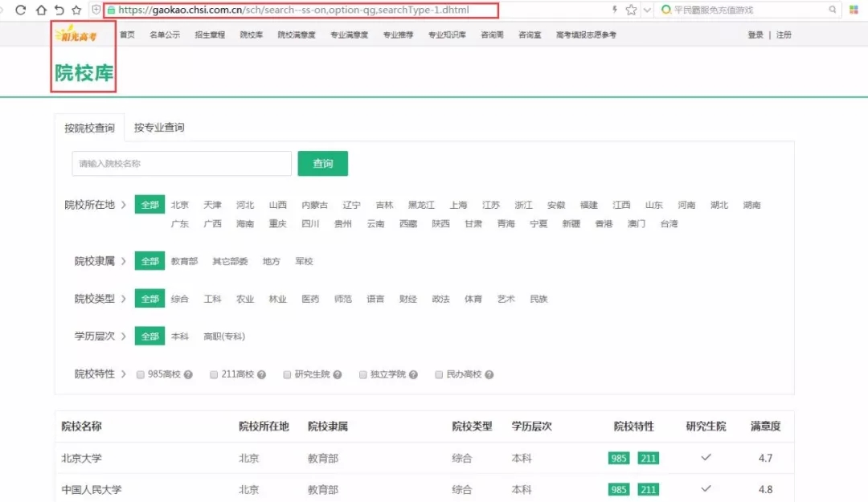868x502 pixels.
Task: Click the 阳光高考 site logo
Action: [75, 35]
